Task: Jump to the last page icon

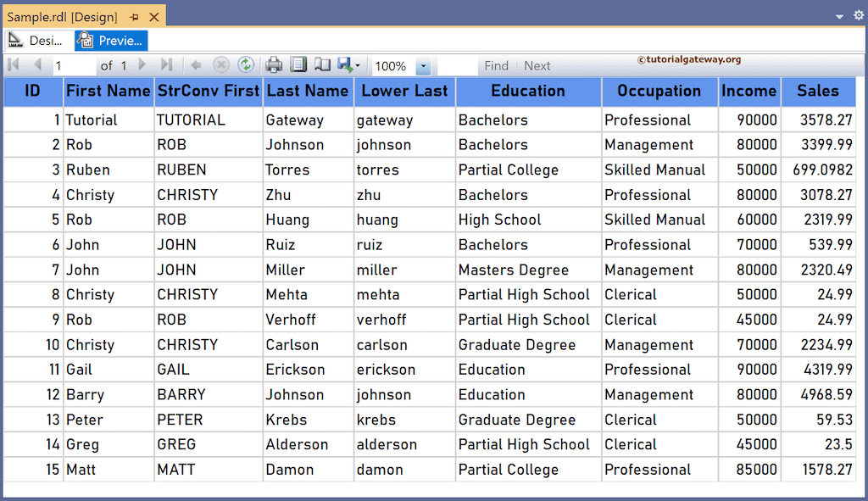Action: click(164, 65)
